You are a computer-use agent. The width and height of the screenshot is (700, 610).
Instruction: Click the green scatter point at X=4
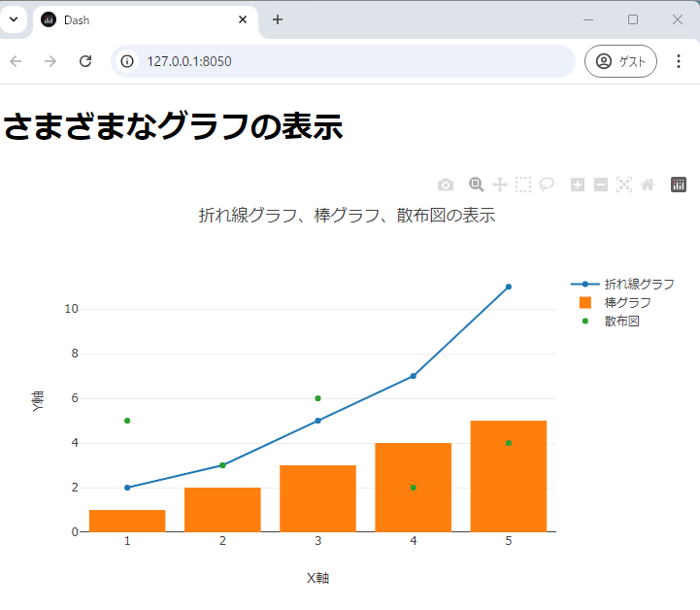coord(414,488)
